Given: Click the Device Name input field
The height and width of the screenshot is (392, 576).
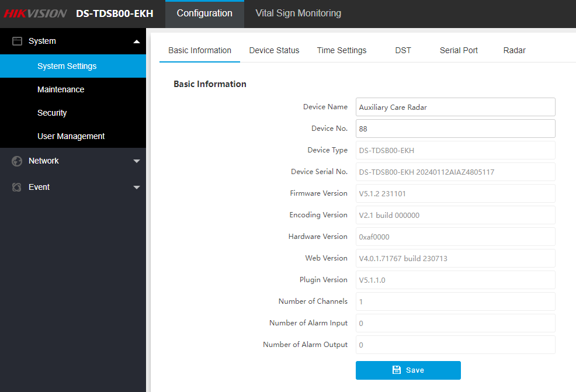Looking at the screenshot, I should tap(455, 107).
